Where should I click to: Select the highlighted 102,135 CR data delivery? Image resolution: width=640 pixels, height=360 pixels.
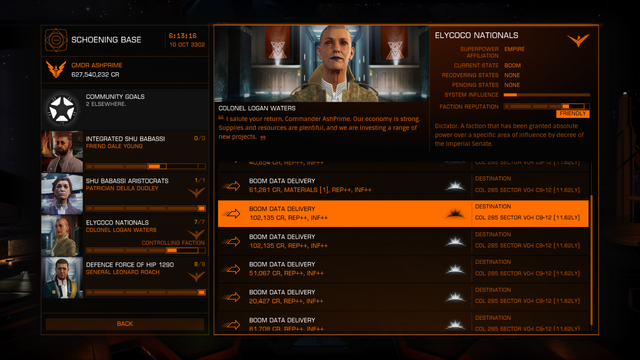[x=403, y=213]
